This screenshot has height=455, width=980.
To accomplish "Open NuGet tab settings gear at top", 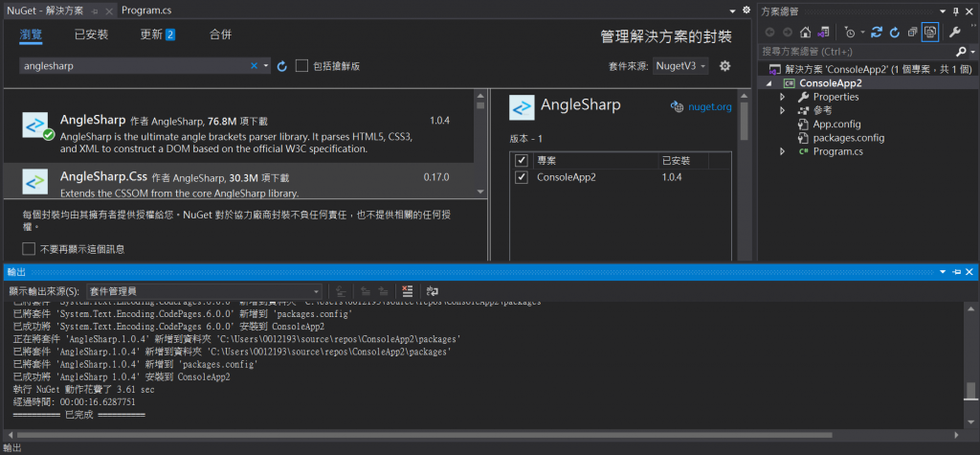I will [x=746, y=10].
